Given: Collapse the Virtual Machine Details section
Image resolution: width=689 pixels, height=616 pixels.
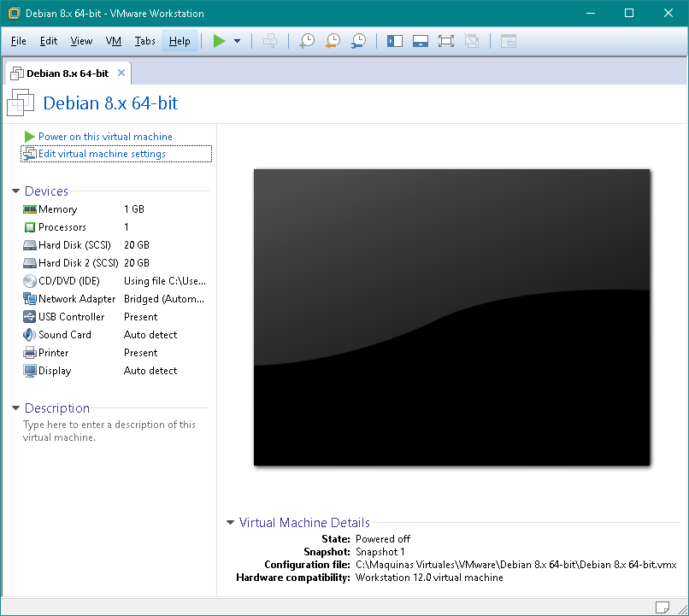Looking at the screenshot, I should [x=231, y=523].
